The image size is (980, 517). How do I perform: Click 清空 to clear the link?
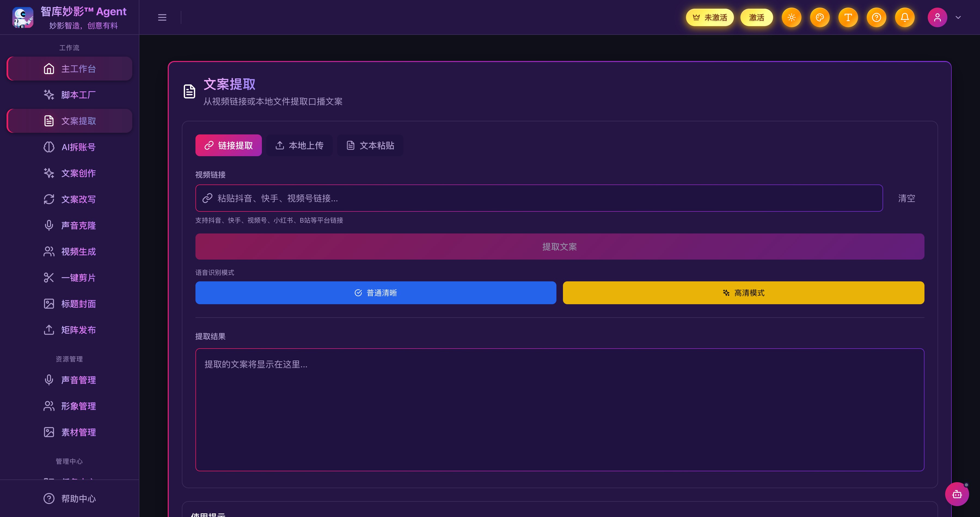906,198
